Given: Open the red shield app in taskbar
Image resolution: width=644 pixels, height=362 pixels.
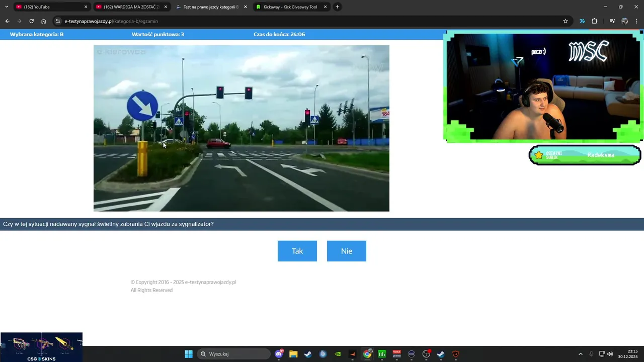Looking at the screenshot, I should click(x=456, y=354).
